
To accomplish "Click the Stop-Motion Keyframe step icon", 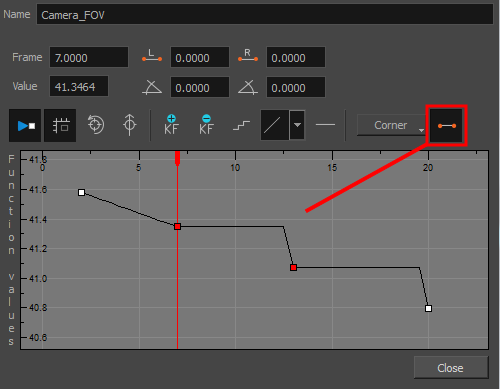I will click(242, 126).
